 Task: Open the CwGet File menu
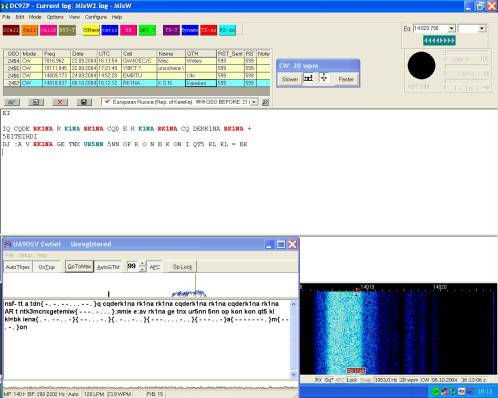tap(9, 255)
